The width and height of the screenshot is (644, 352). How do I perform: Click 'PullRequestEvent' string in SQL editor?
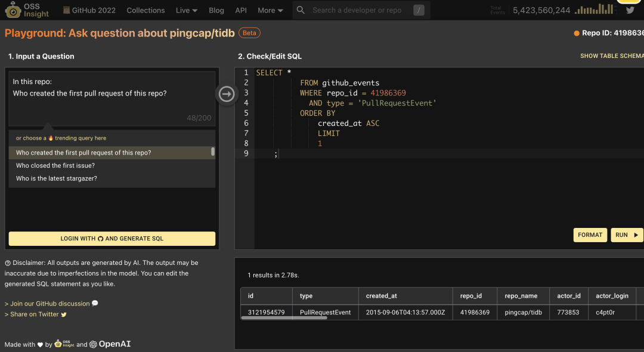click(x=397, y=103)
